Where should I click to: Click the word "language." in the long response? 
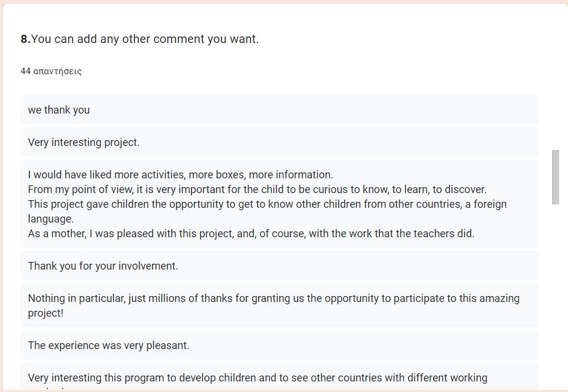coord(51,219)
